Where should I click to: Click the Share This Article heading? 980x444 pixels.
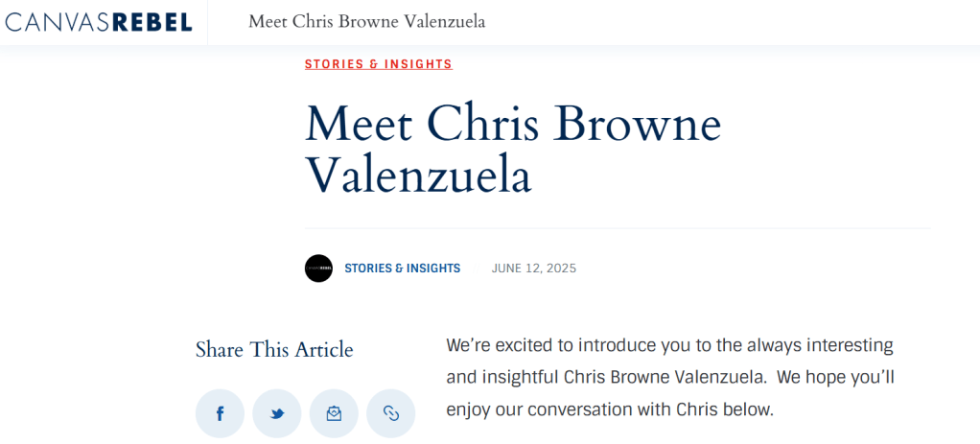274,350
